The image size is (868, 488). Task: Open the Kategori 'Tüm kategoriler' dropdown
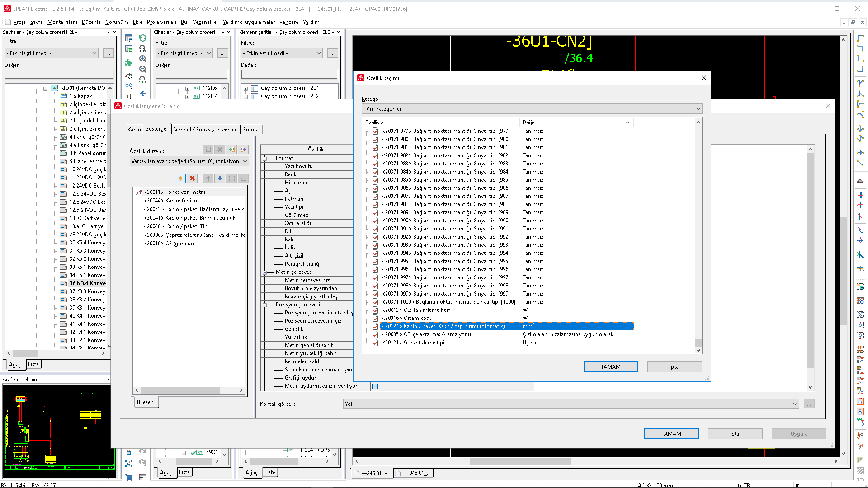pyautogui.click(x=532, y=109)
